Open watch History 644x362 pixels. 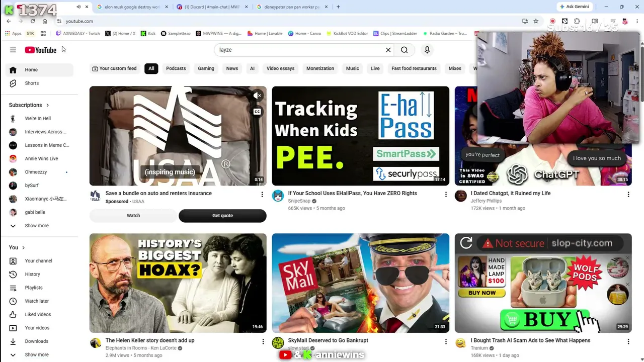click(x=40, y=274)
